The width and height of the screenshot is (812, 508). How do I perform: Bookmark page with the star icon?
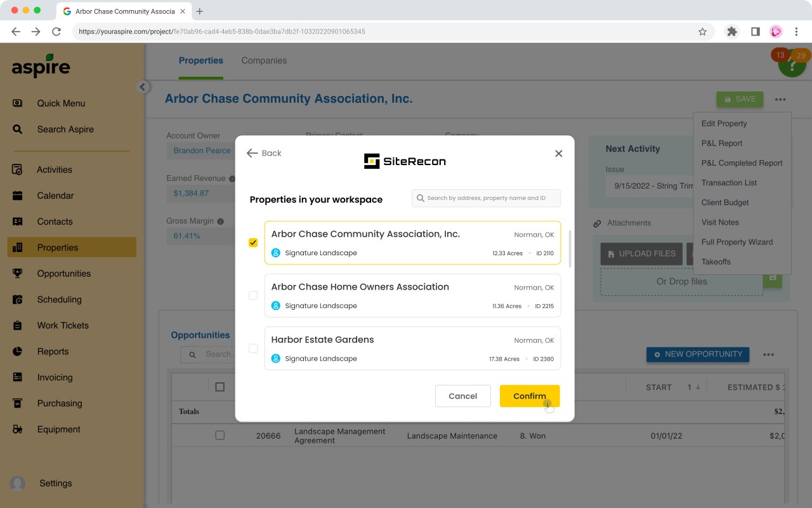[x=702, y=32]
